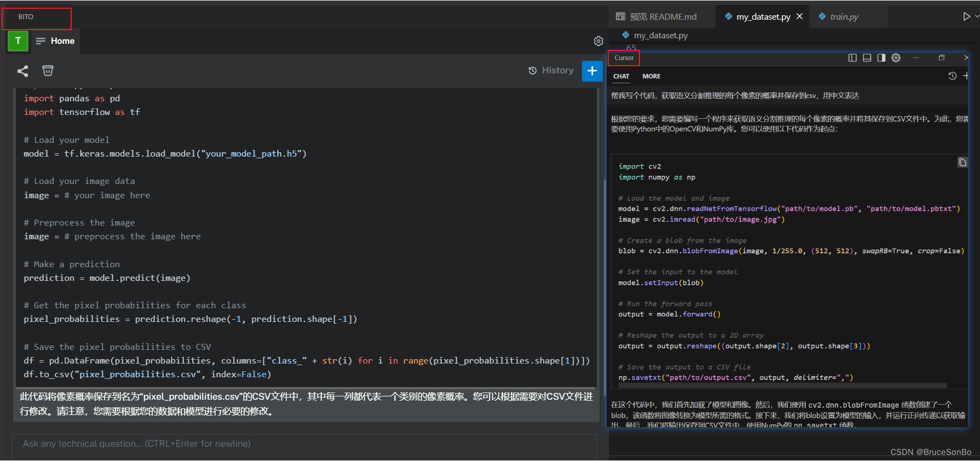Copy the Cursor code block
This screenshot has height=461, width=980.
tap(962, 162)
